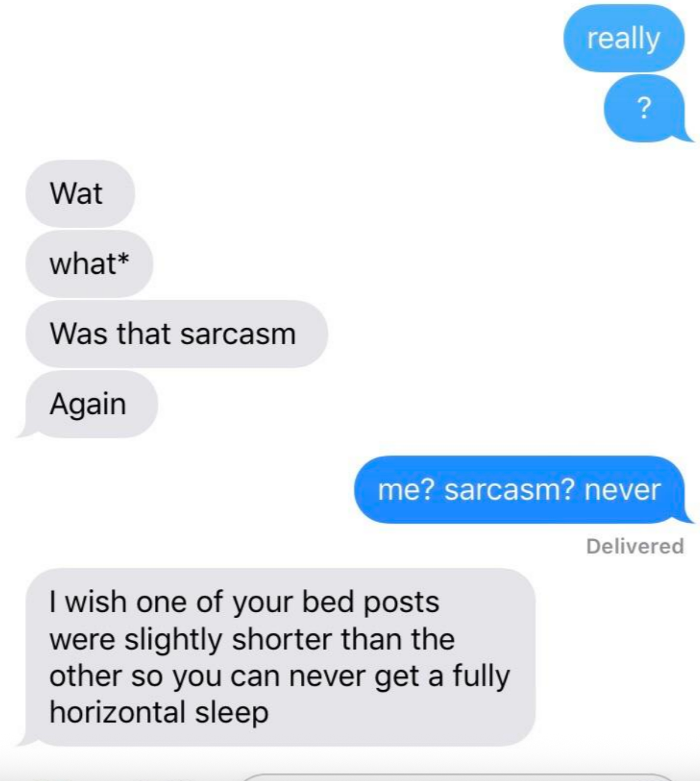Tap the long bed posts message bubble
700x781 pixels.
(279, 657)
